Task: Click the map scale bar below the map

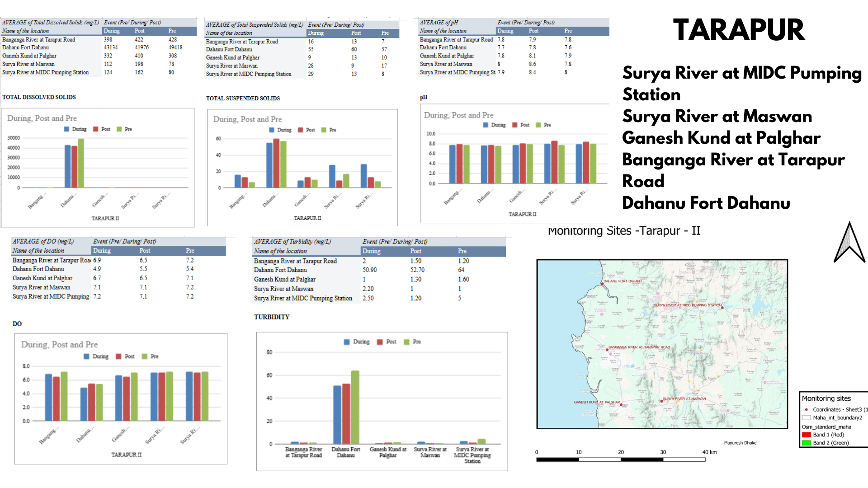Action: click(621, 460)
